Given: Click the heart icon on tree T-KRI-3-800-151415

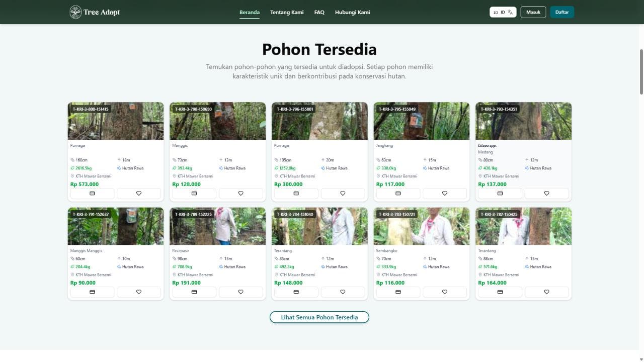Looking at the screenshot, I should 139,193.
